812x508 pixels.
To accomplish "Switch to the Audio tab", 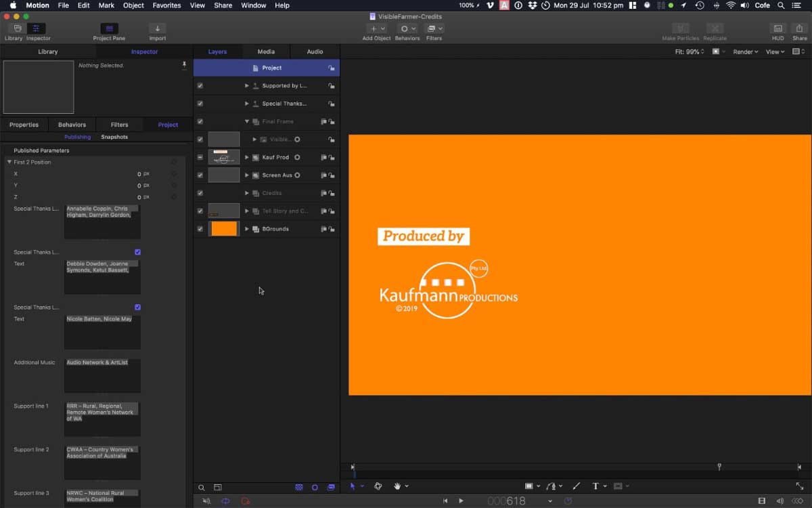I will pos(315,51).
